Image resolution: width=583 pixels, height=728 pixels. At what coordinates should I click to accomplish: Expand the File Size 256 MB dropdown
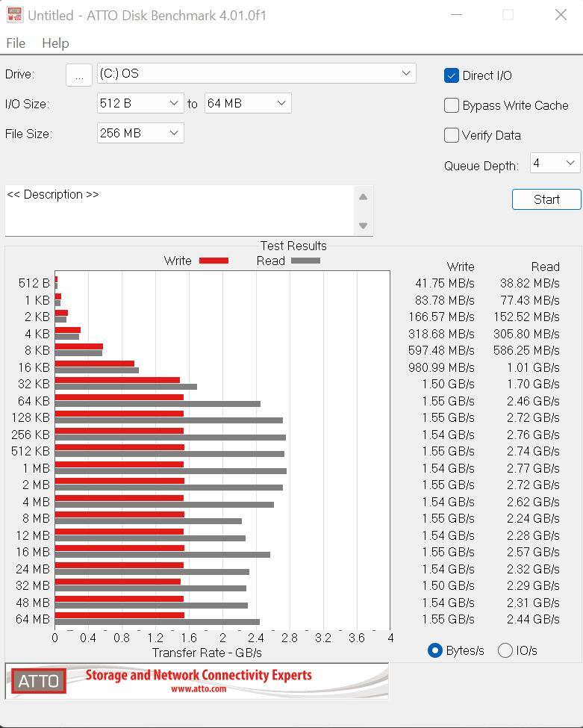coord(140,133)
